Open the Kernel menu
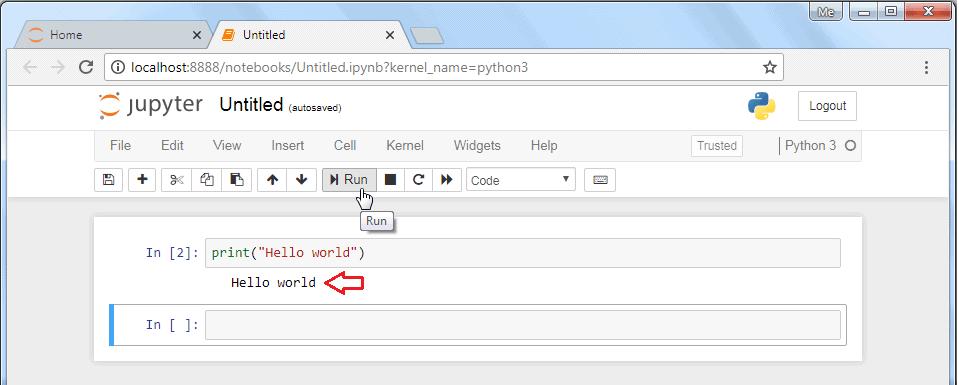The image size is (959, 385). pyautogui.click(x=405, y=146)
